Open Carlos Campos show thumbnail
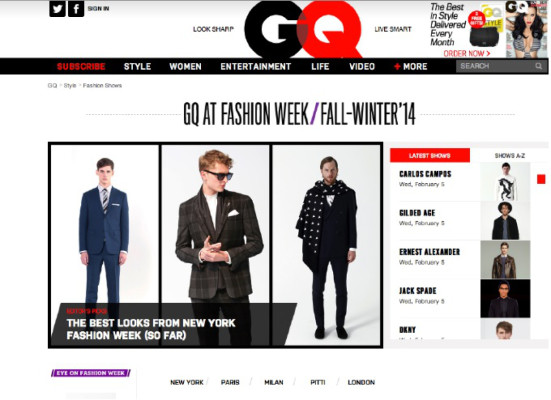 [505, 182]
